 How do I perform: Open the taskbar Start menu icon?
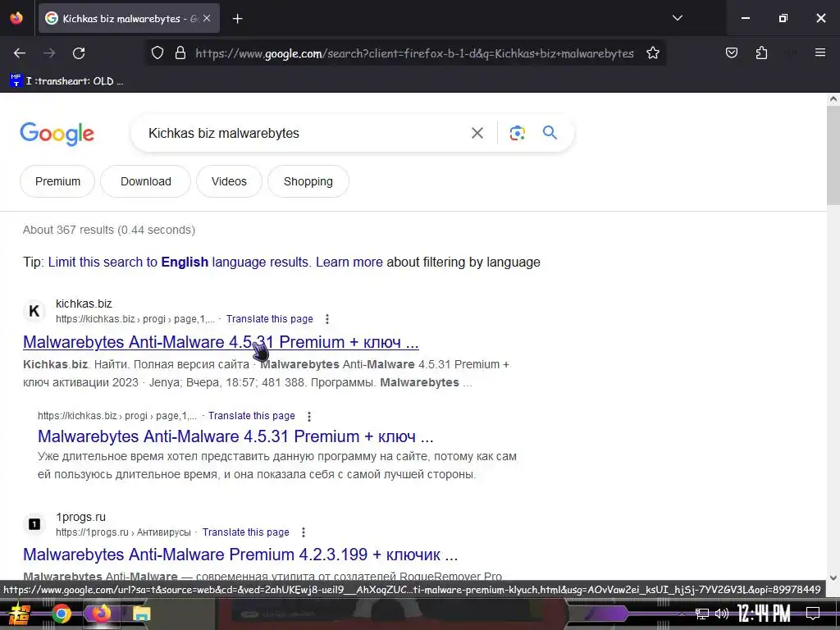pyautogui.click(x=20, y=614)
